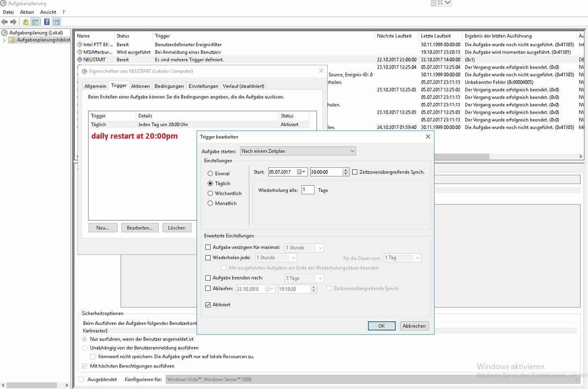Click the start time 20:00:00 spinner arrows
Image resolution: width=588 pixels, height=389 pixels.
pos(345,172)
